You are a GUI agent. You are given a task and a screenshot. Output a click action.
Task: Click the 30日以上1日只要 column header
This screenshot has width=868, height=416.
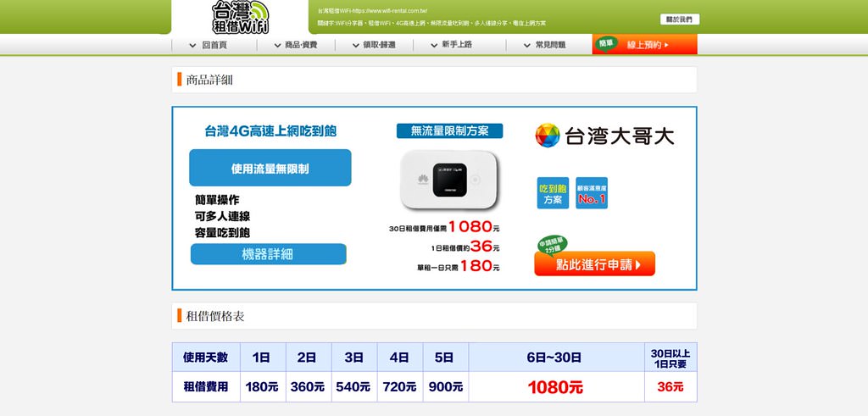point(670,358)
